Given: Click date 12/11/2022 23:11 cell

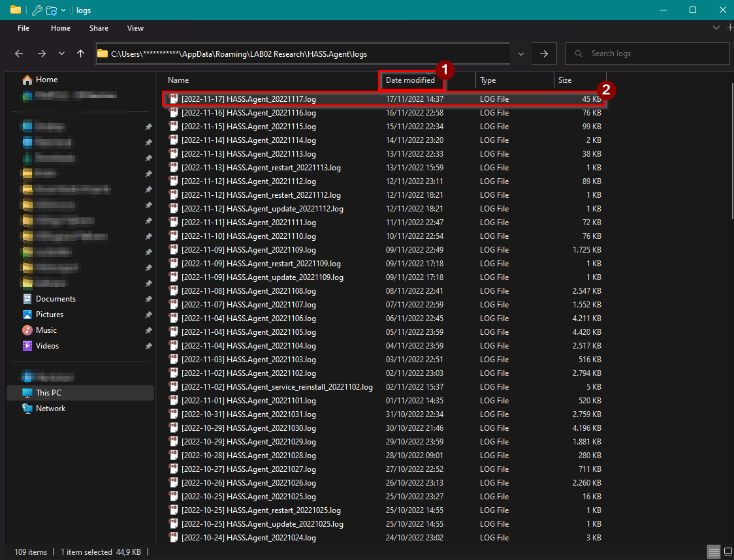Looking at the screenshot, I should point(414,181).
